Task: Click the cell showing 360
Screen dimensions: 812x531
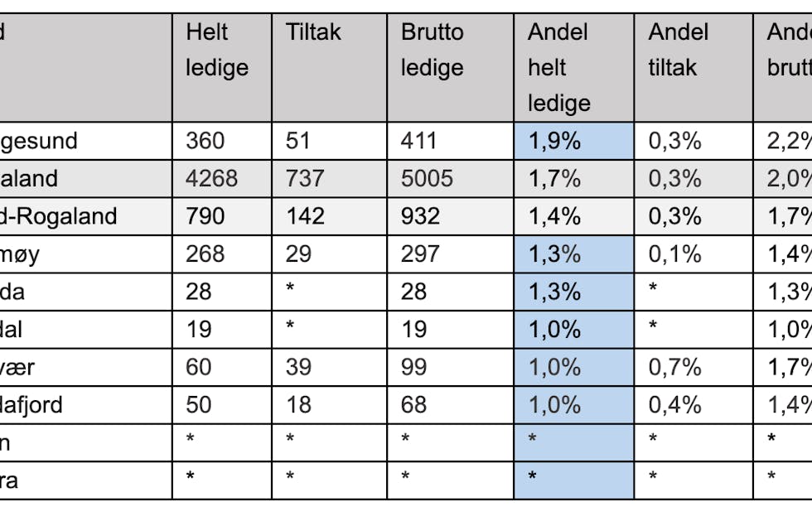Action: [x=205, y=141]
